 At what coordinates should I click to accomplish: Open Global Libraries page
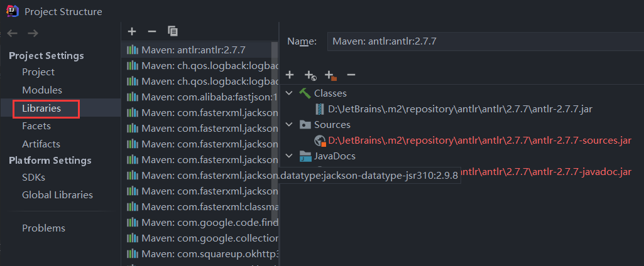(x=58, y=195)
